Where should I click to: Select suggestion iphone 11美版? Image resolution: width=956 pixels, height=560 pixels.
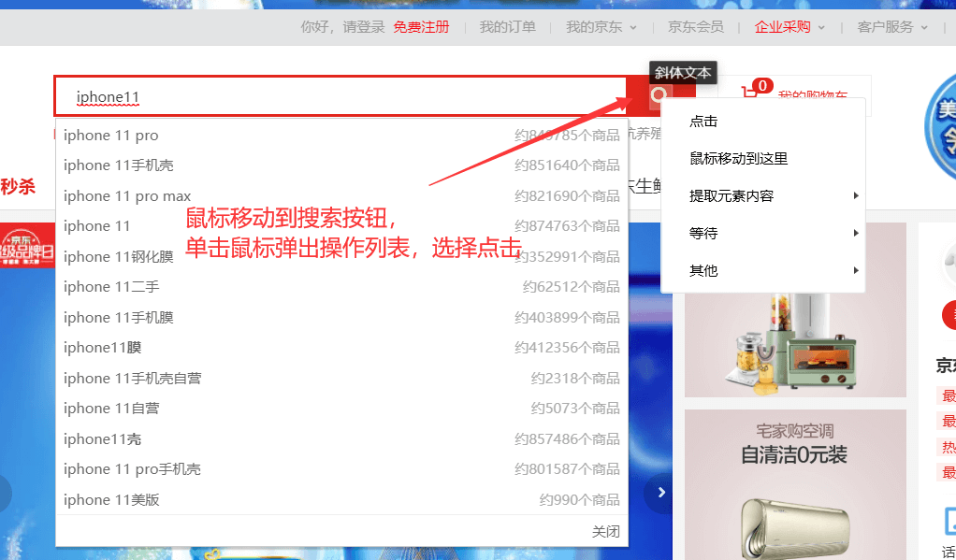[341, 499]
